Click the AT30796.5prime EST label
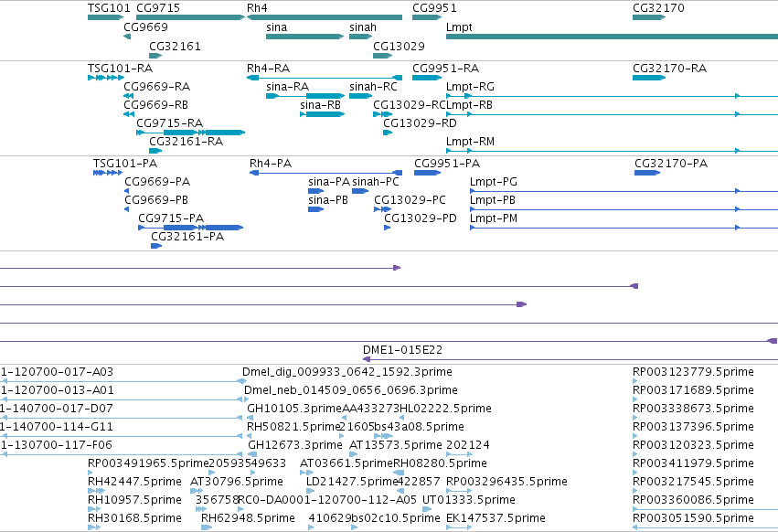 (237, 482)
